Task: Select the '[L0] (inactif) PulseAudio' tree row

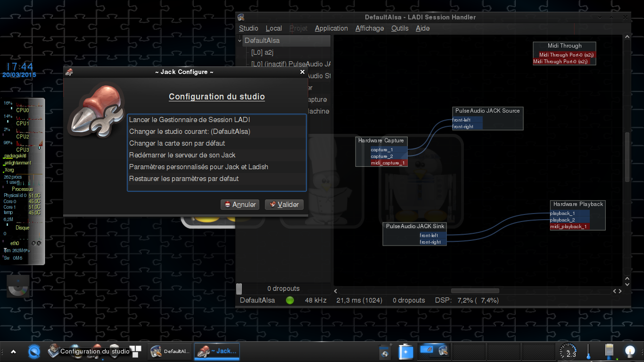Action: point(284,64)
